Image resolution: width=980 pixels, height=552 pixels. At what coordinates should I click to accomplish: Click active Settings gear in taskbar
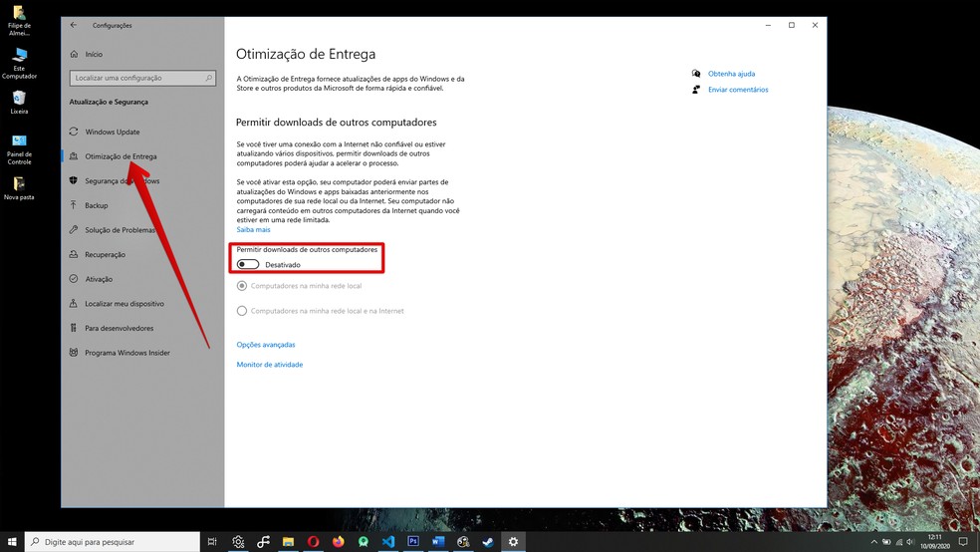(x=513, y=541)
